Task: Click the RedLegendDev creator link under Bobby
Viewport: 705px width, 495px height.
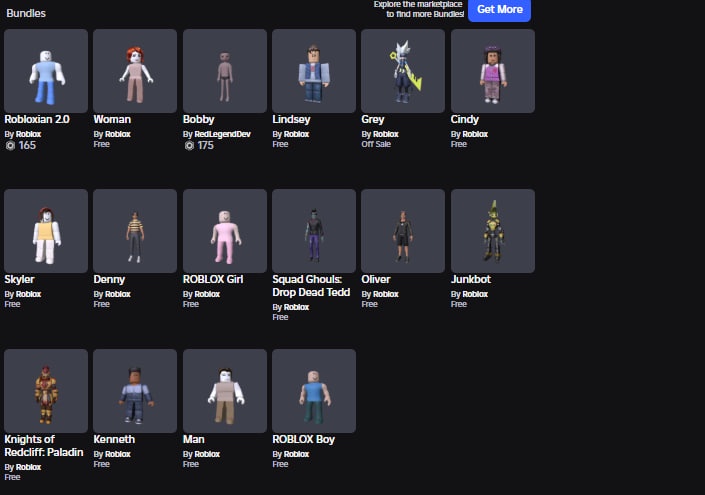Action: (222, 134)
